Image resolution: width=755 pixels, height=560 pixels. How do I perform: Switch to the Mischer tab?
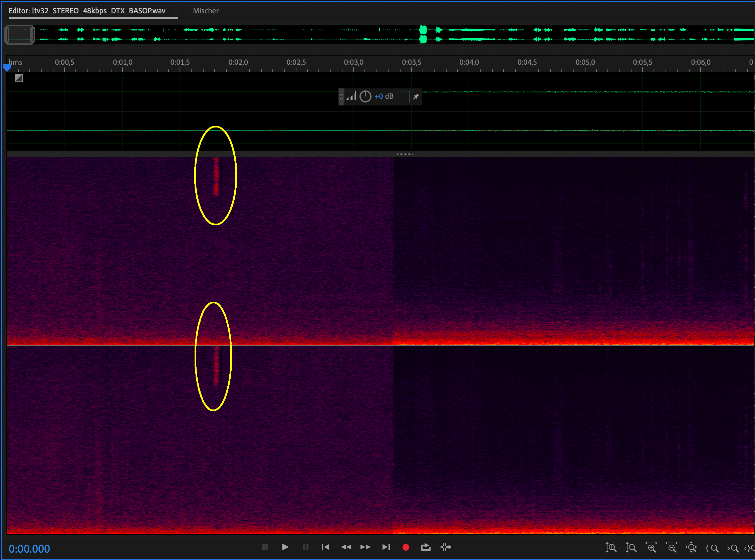[x=206, y=11]
